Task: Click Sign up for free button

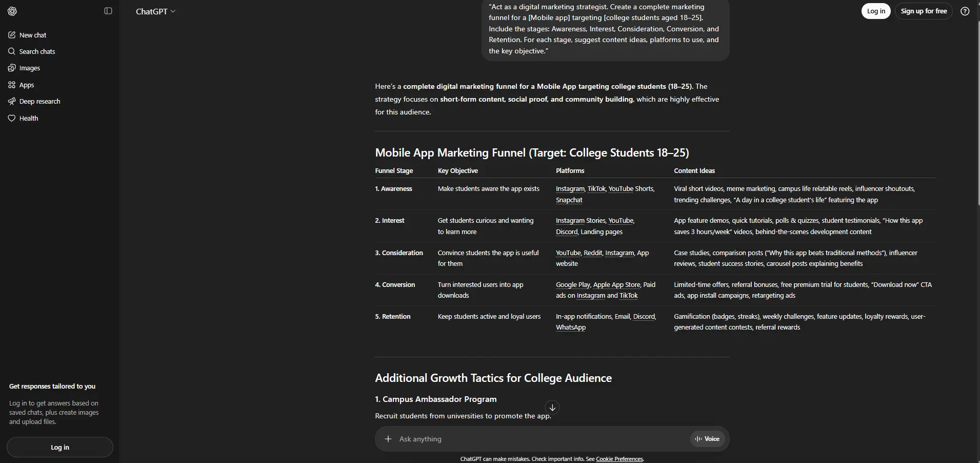Action: pos(924,11)
